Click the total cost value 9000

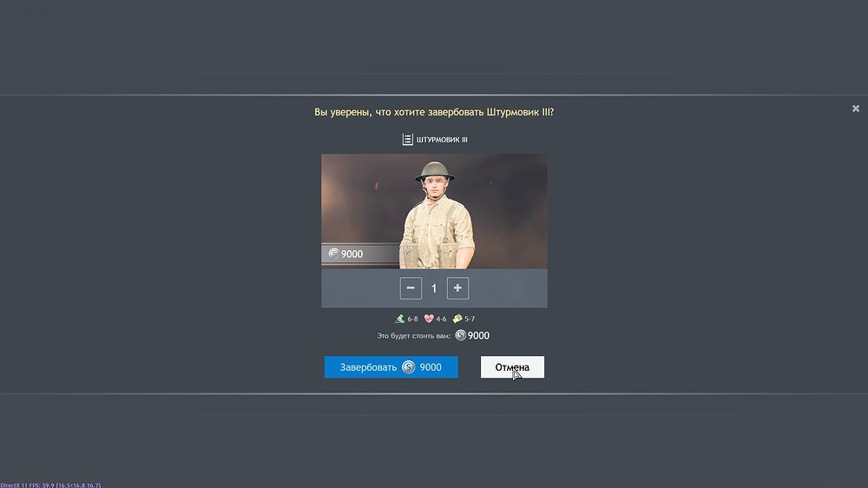click(x=478, y=336)
